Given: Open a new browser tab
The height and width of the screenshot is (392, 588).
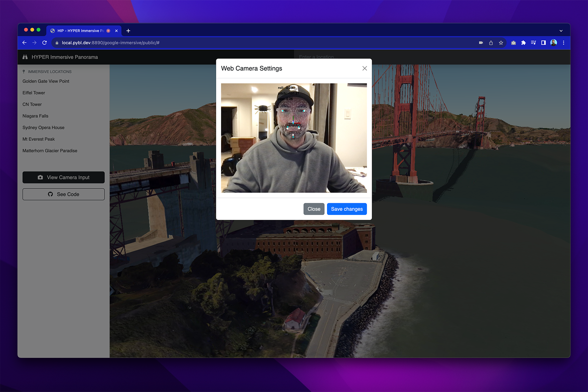Looking at the screenshot, I should pos(128,31).
